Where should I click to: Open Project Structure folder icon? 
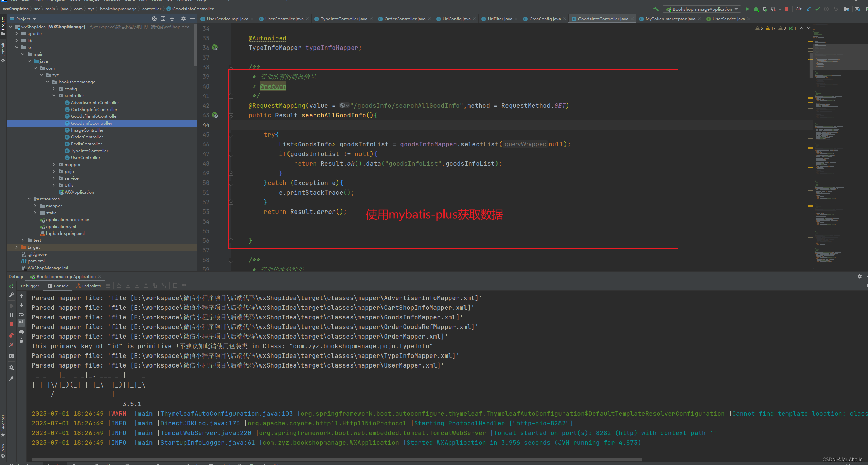click(x=847, y=9)
